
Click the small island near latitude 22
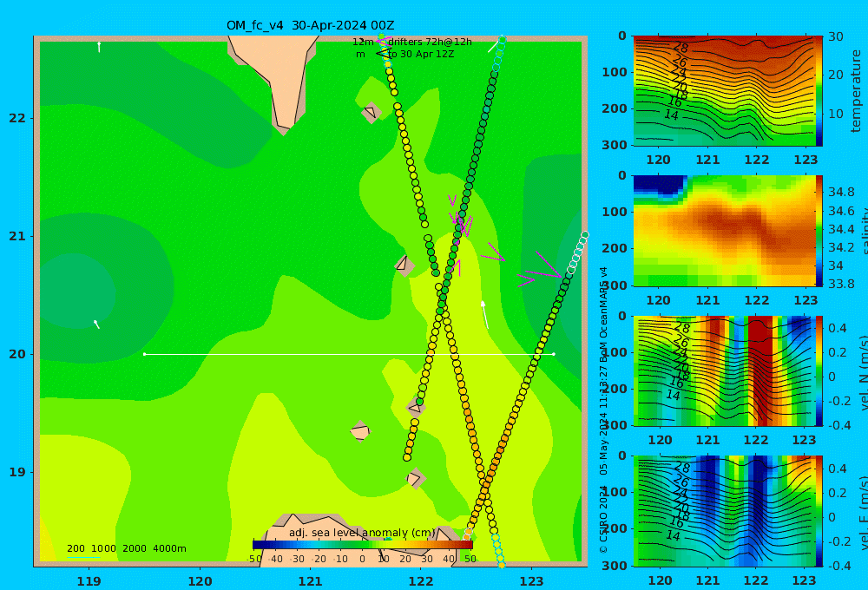tap(371, 113)
